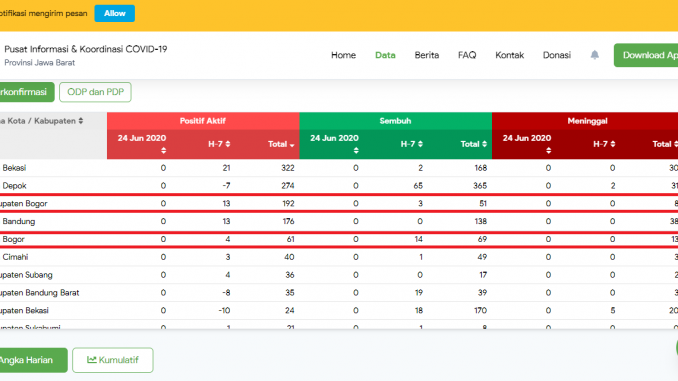Click Sembuh total 138 for Bandung
The height and width of the screenshot is (381, 678).
(480, 221)
